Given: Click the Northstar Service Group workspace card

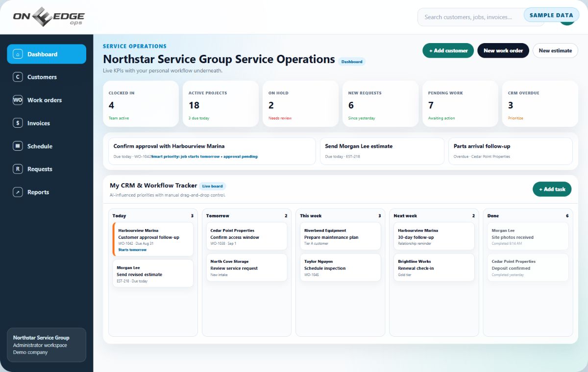Looking at the screenshot, I should (47, 345).
